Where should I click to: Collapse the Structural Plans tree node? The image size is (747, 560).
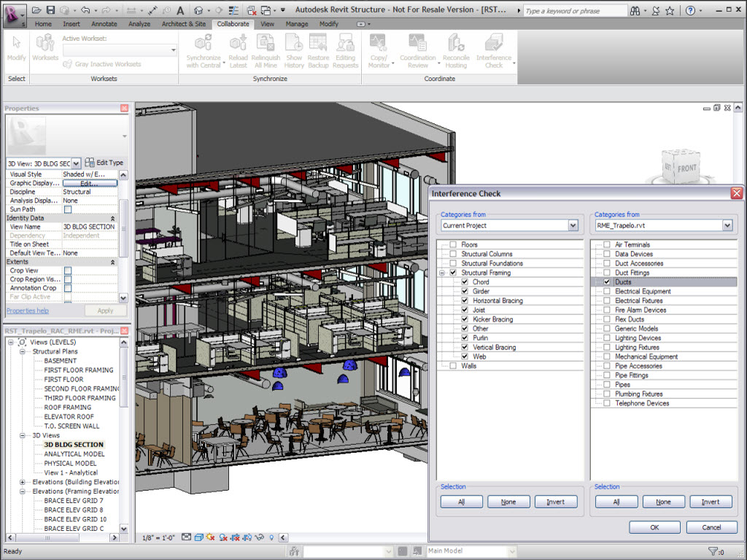(23, 351)
